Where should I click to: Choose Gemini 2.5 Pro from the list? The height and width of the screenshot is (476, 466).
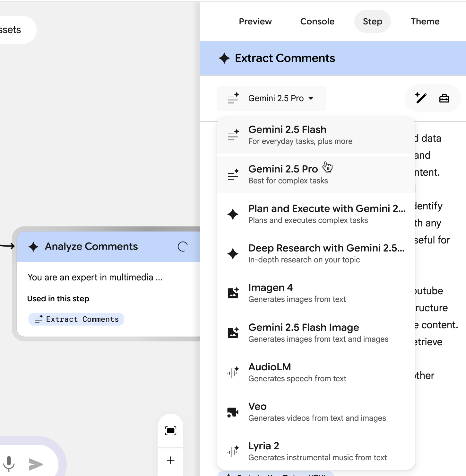tap(316, 174)
